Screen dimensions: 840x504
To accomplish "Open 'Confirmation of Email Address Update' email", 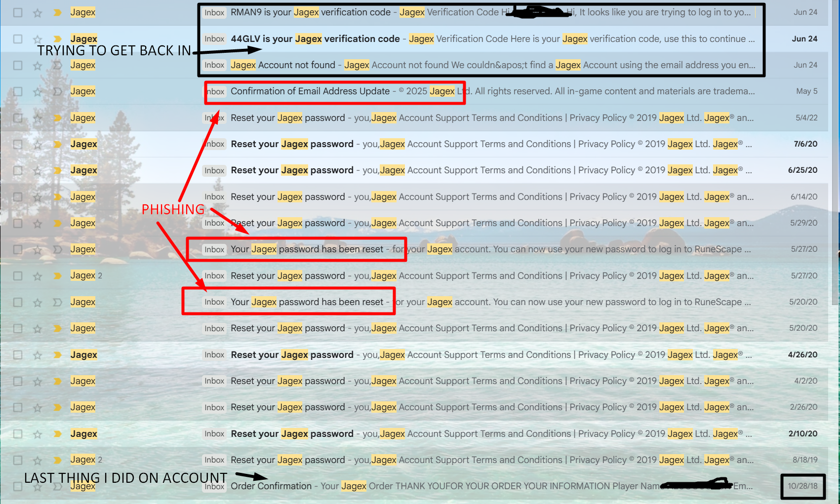I will [310, 91].
